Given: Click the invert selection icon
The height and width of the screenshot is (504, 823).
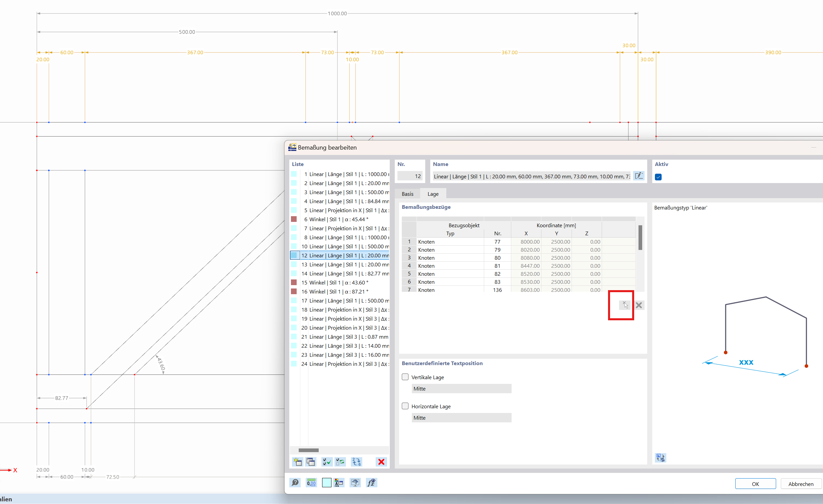Looking at the screenshot, I should [340, 462].
